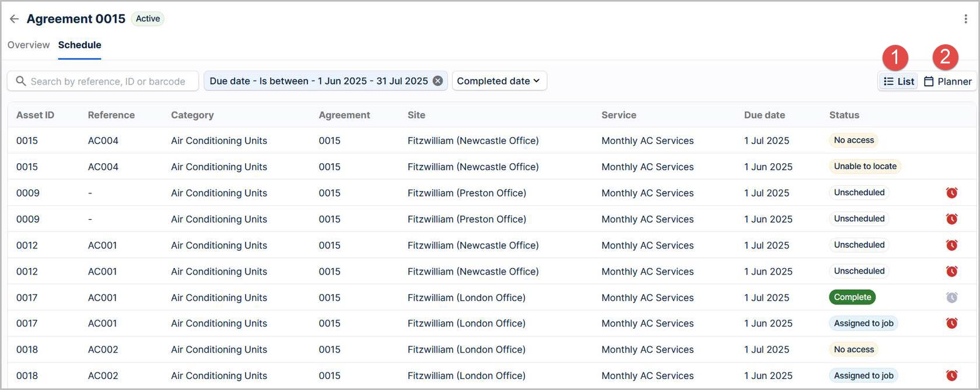Click Assigned to job status for asset 0018
This screenshot has height=390, width=980.
coord(863,375)
